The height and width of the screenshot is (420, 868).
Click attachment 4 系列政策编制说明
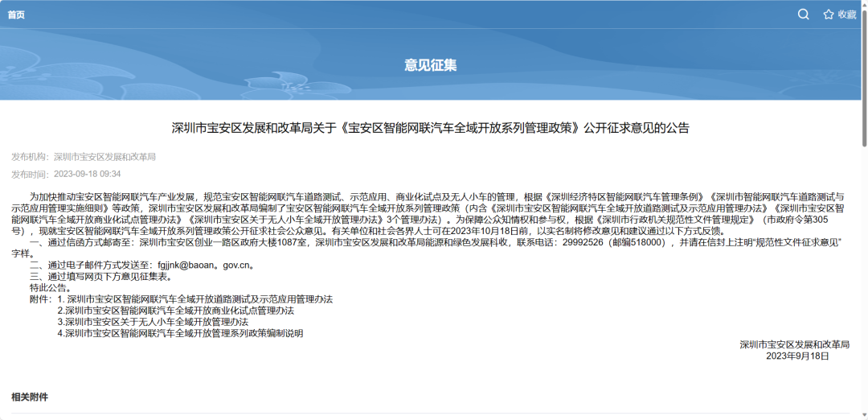tap(180, 333)
